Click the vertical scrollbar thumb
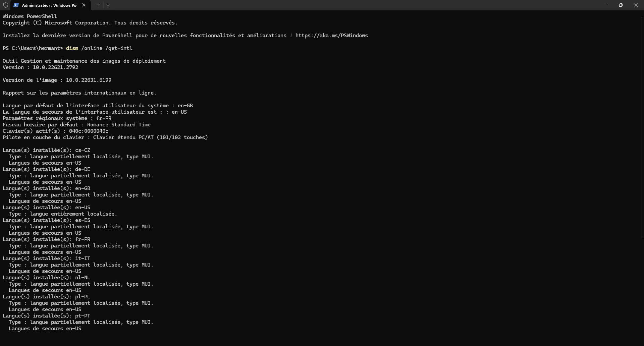The image size is (644, 346). click(x=642, y=127)
